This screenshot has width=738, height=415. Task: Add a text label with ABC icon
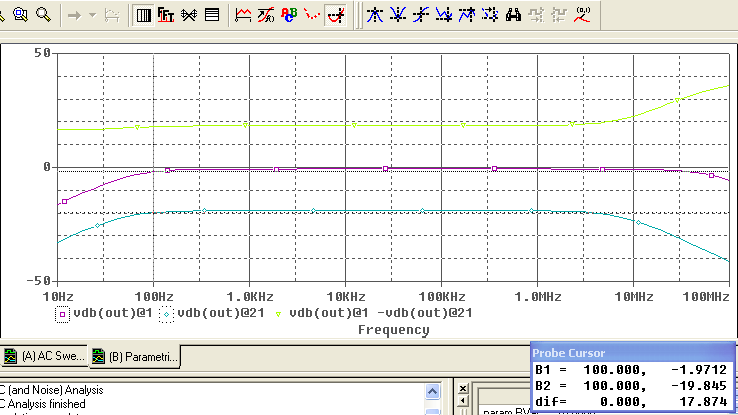tap(289, 15)
